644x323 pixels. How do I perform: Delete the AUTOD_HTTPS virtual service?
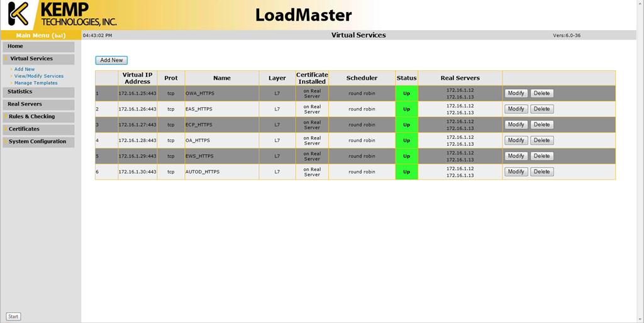pos(541,172)
